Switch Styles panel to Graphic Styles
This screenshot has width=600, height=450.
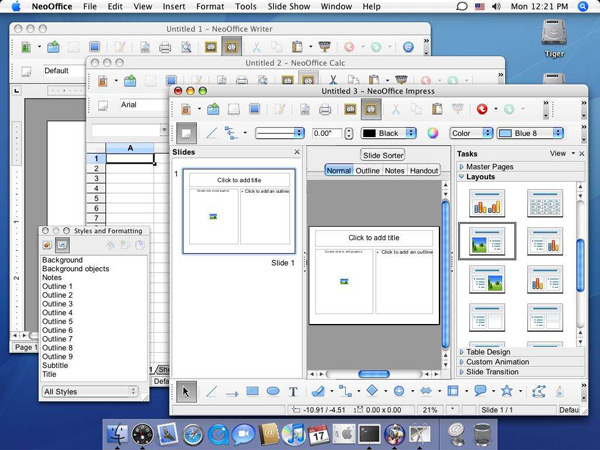(x=46, y=244)
